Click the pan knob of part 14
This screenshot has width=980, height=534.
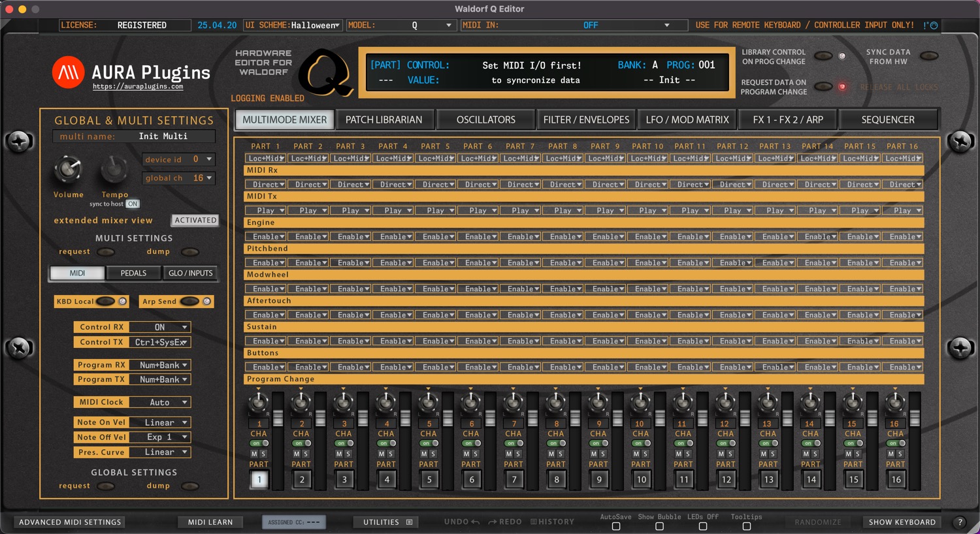pyautogui.click(x=810, y=403)
